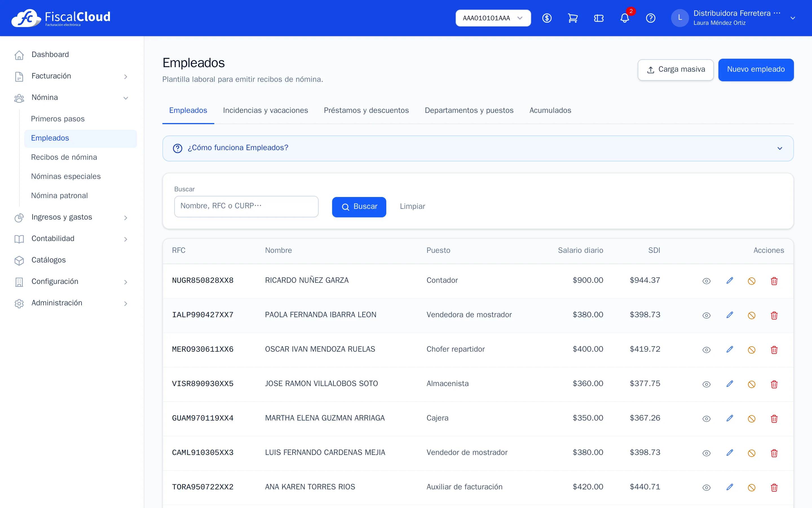812x508 pixels.
Task: Edit employee ANA KAREN TORRES RIOS
Action: tap(729, 487)
